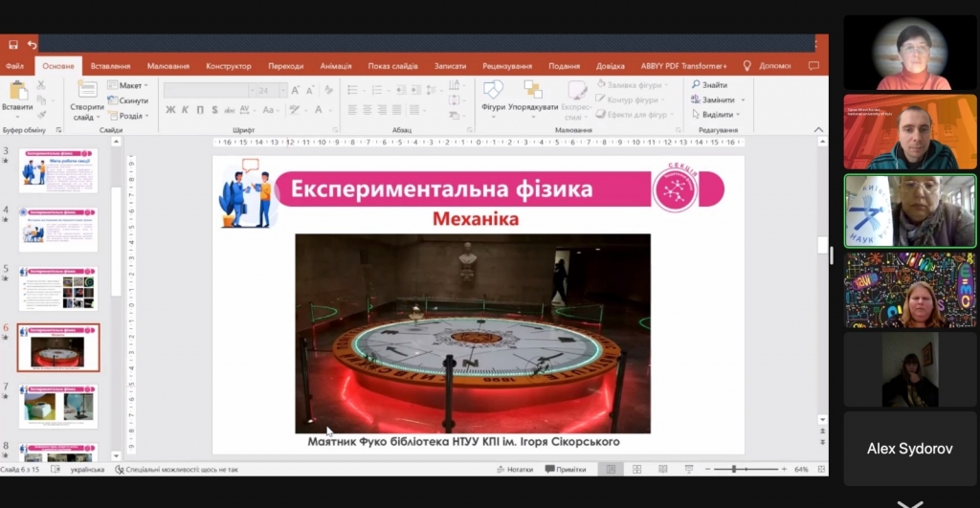Screen dimensions: 980x508
Task: Click the Undo arrow in the title bar
Action: 32,44
